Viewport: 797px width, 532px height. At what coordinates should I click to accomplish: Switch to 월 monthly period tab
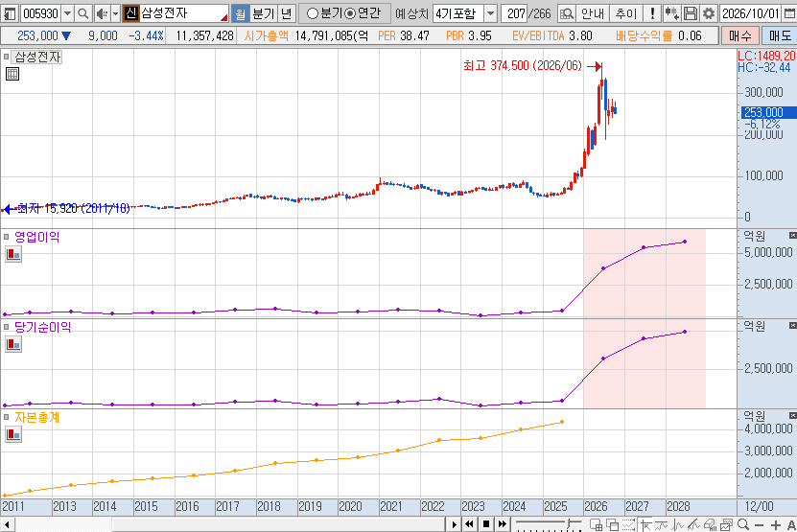(x=241, y=13)
